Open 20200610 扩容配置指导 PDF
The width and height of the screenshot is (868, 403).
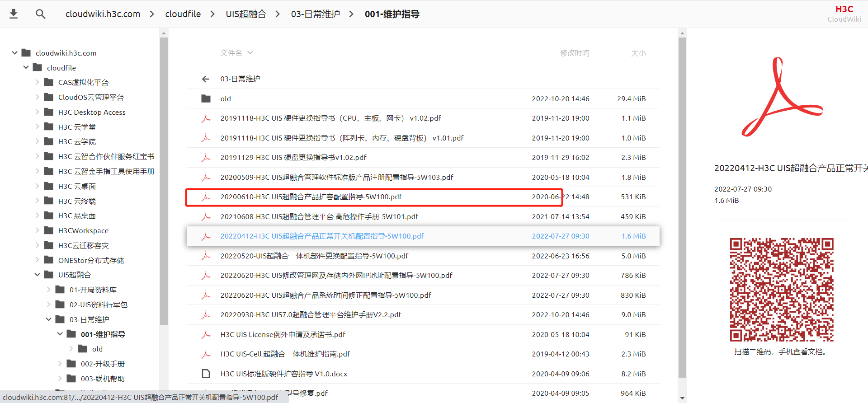[311, 197]
